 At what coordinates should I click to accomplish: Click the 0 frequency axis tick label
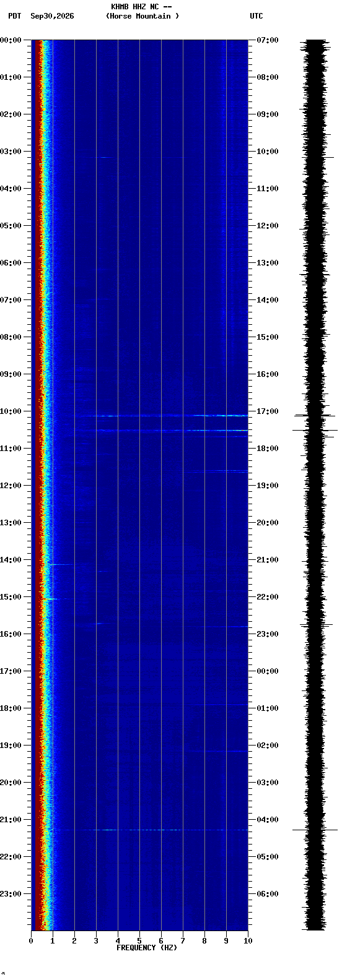[31, 941]
